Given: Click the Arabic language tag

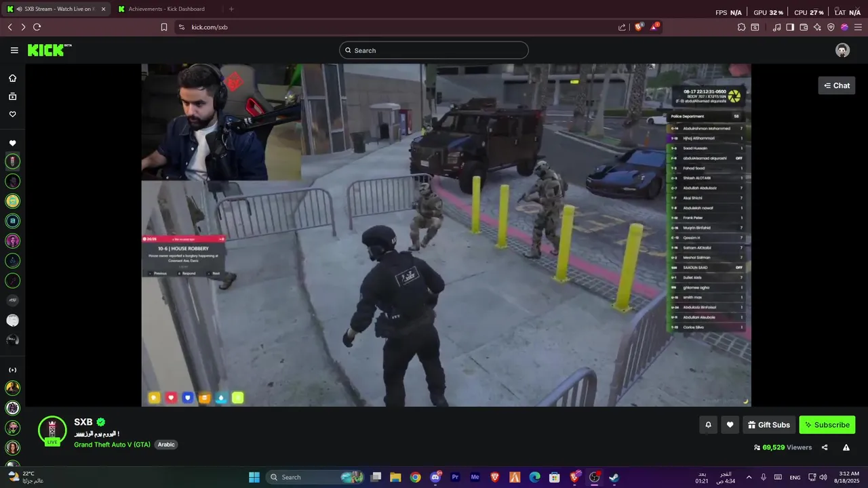Looking at the screenshot, I should (x=166, y=445).
